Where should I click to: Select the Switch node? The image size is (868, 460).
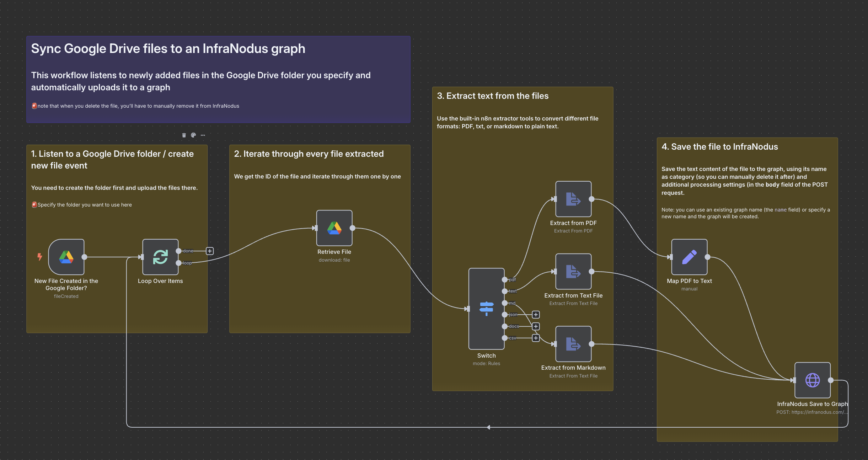[486, 309]
